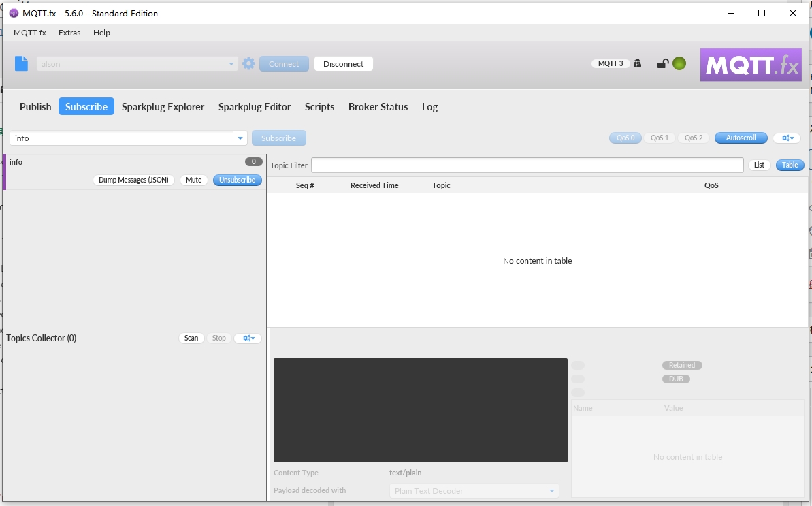Image resolution: width=812 pixels, height=506 pixels.
Task: Click the Topics Collector (0) heading
Action: pos(41,338)
